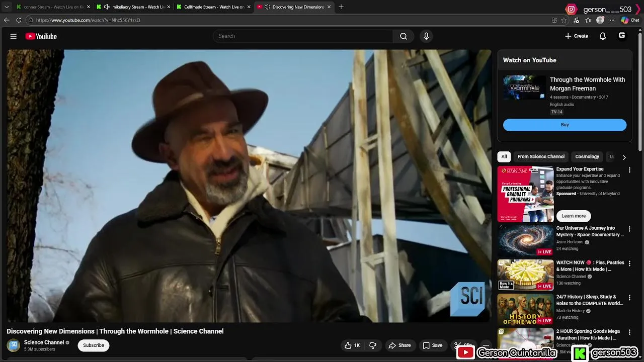Open the media control music note icon
644x362 pixels.
(x=577, y=20)
